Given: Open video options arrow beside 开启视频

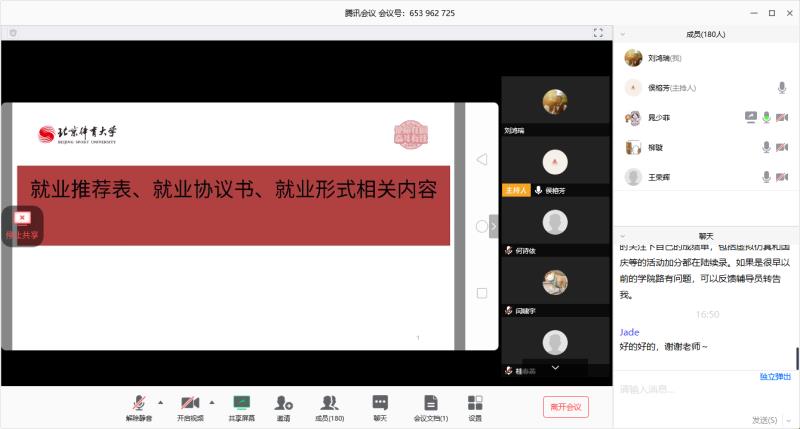Looking at the screenshot, I should coord(211,401).
